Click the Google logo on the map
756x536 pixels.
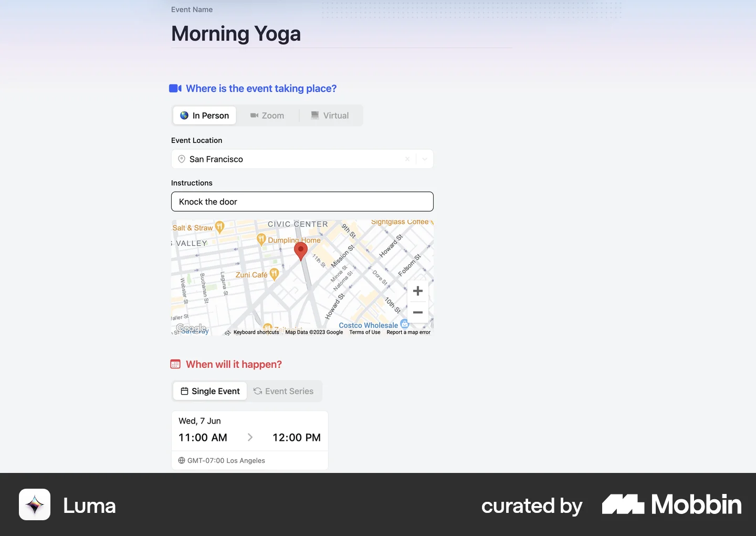coord(192,328)
